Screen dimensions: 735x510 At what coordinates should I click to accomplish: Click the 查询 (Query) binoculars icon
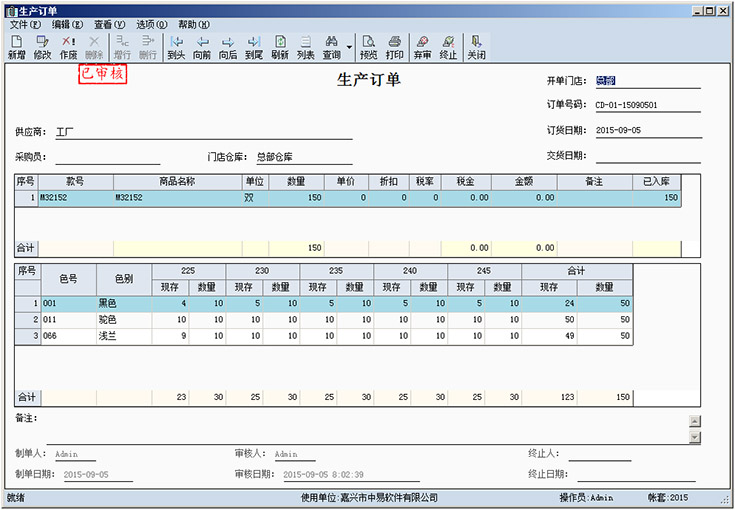[331, 47]
